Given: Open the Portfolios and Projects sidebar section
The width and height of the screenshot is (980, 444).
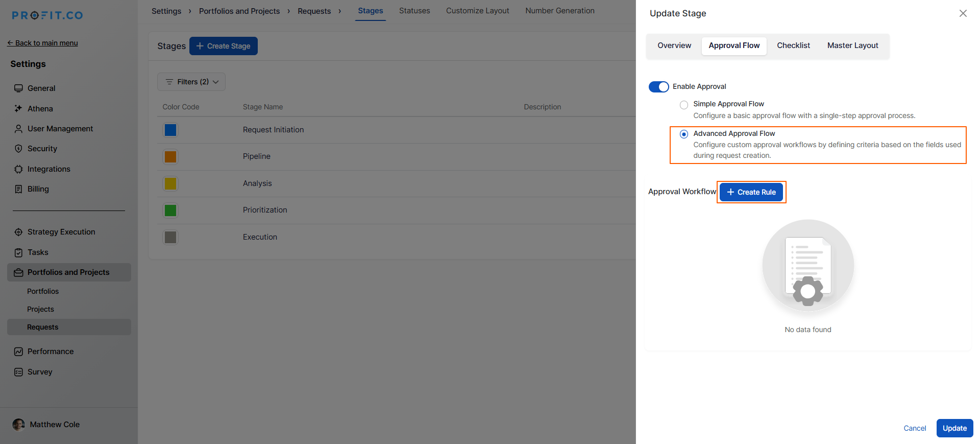Looking at the screenshot, I should click(x=68, y=272).
